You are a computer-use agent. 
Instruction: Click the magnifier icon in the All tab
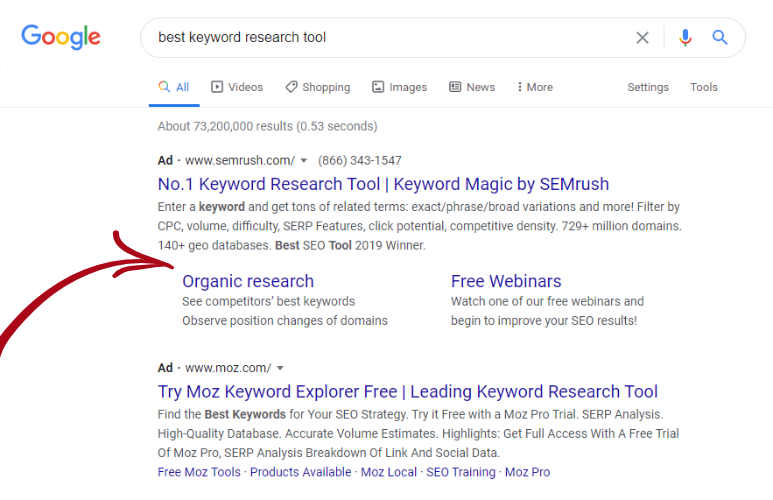pyautogui.click(x=164, y=87)
